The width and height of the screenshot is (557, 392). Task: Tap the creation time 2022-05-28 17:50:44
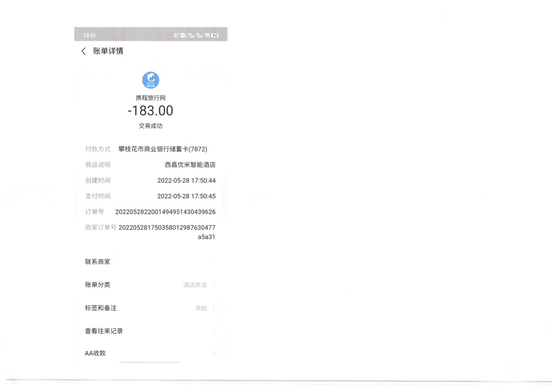coord(186,181)
